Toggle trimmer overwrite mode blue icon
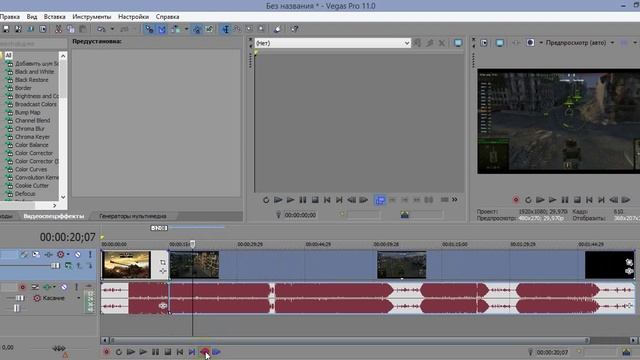 (380, 200)
